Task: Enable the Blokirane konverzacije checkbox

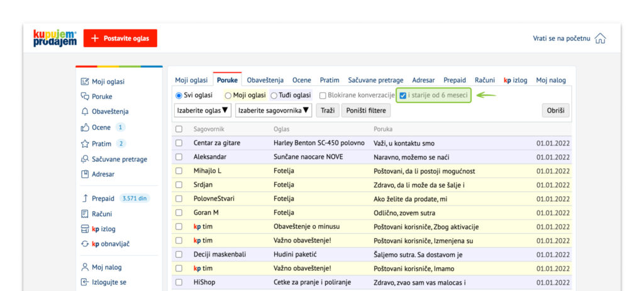Action: (323, 96)
